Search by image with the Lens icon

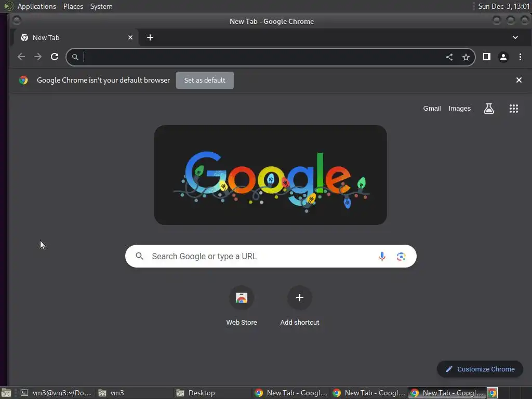pyautogui.click(x=401, y=256)
